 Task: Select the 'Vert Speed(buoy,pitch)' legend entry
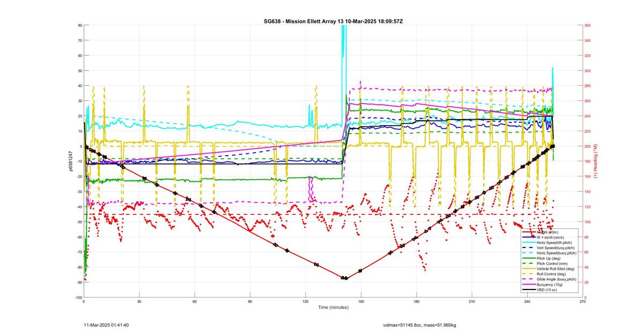pos(548,248)
